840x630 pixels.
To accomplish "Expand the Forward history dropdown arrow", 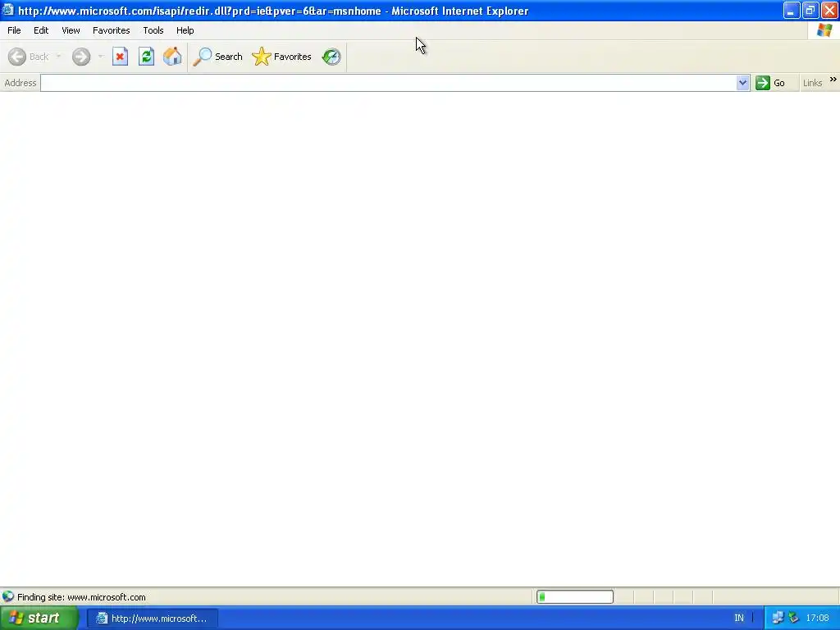I will (101, 57).
